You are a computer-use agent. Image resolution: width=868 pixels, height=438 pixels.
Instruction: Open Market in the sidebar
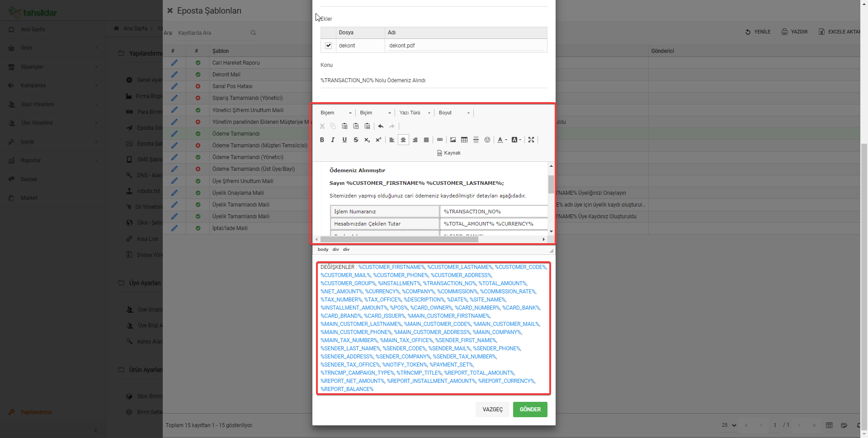[x=52, y=198]
